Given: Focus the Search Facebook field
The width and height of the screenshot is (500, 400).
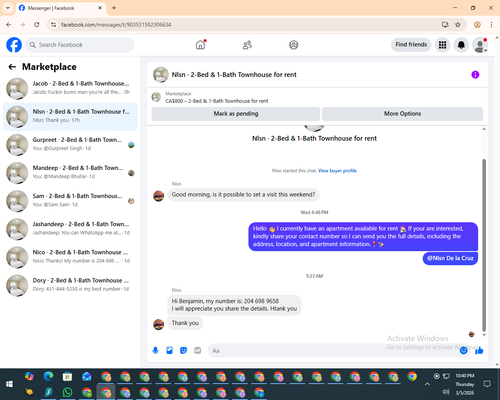Looking at the screenshot, I should point(80,45).
